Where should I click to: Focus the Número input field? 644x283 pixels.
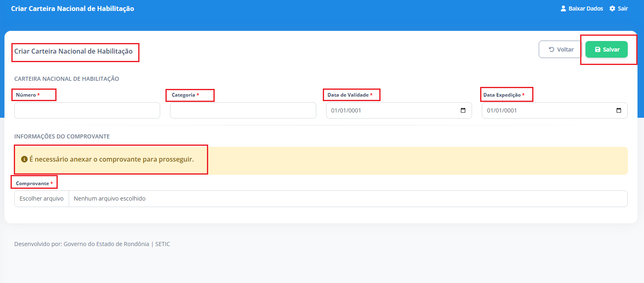[87, 110]
